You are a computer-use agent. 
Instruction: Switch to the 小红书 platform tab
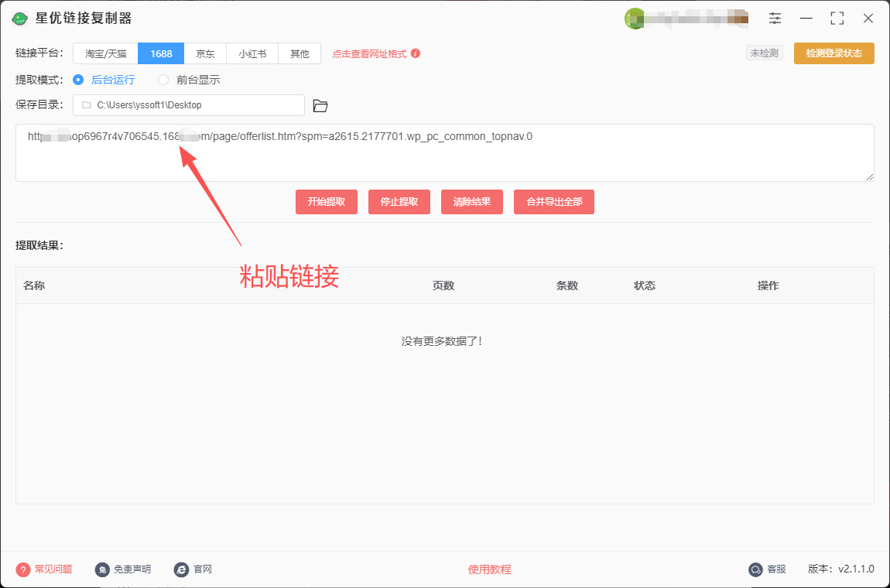[x=252, y=54]
